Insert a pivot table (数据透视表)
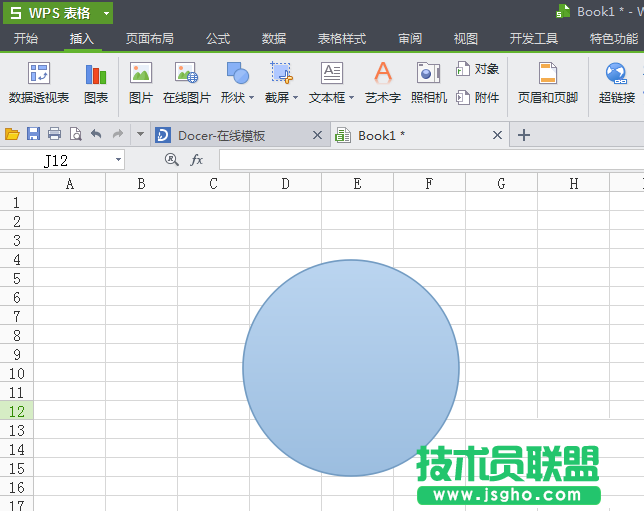 [39, 84]
